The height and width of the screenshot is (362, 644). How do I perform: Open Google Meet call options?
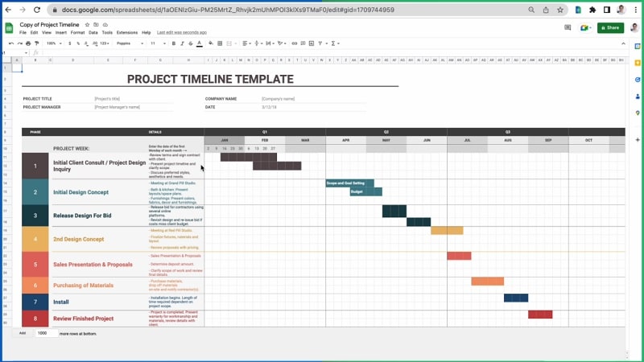(x=586, y=27)
